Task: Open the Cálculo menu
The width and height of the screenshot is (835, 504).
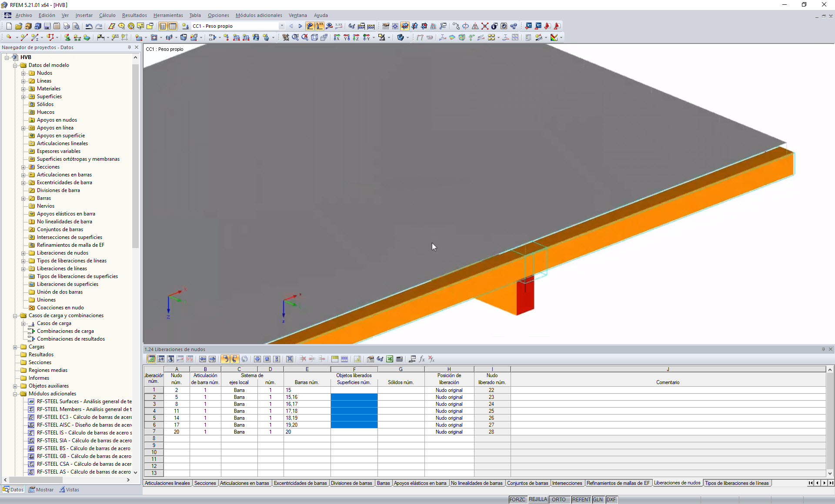Action: click(107, 15)
